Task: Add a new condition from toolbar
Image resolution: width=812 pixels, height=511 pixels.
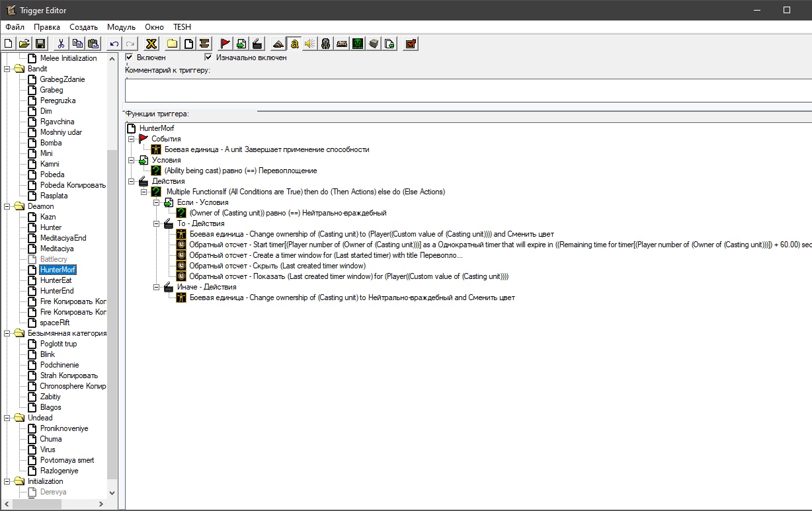Action: (x=241, y=44)
